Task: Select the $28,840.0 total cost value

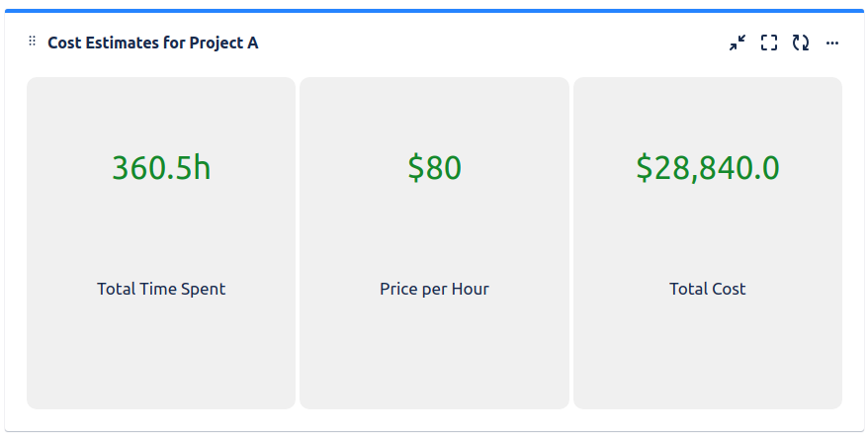Action: [x=708, y=167]
